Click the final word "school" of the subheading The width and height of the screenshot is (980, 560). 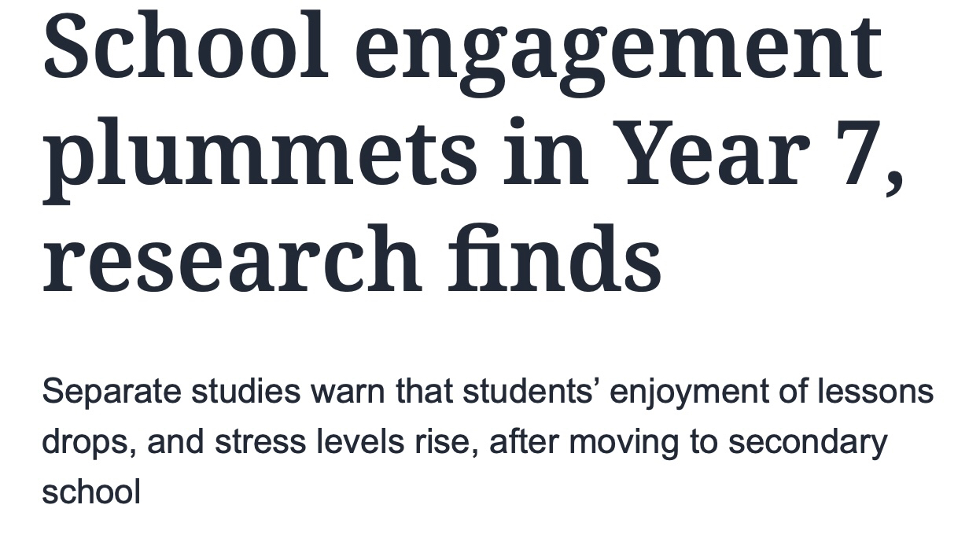(x=91, y=492)
